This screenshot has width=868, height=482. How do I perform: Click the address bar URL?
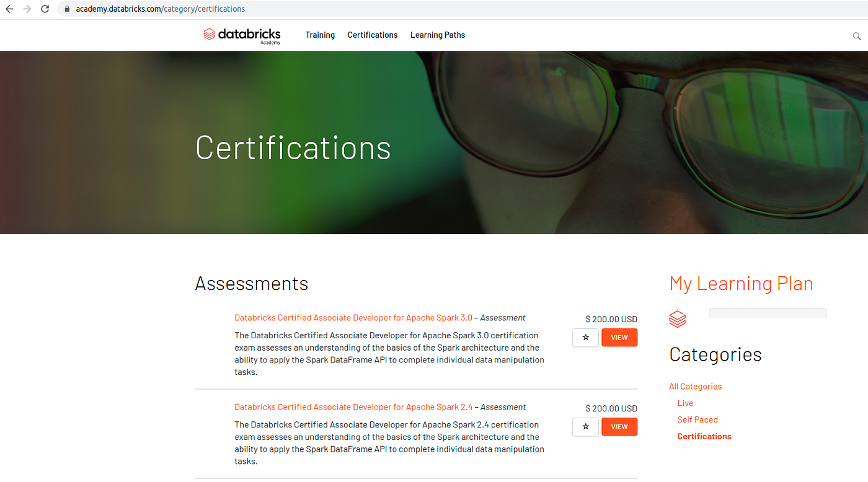pyautogui.click(x=161, y=9)
